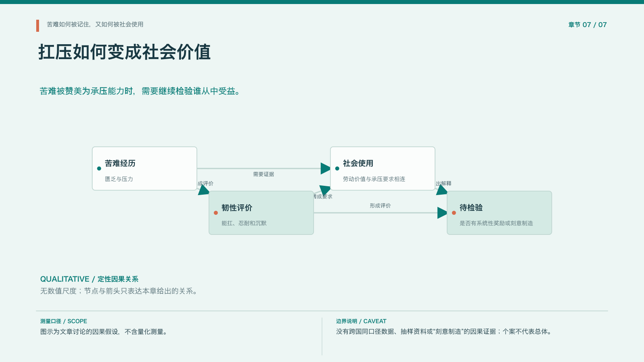Viewport: 644px width, 362px height.
Task: Click the 边界说明 / CAVEAT label
Action: coord(361,321)
